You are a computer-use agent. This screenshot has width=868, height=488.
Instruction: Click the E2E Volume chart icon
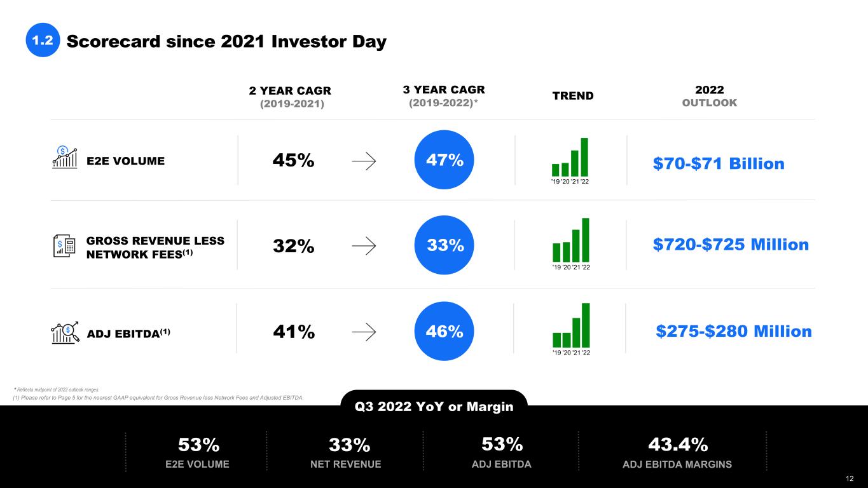64,157
